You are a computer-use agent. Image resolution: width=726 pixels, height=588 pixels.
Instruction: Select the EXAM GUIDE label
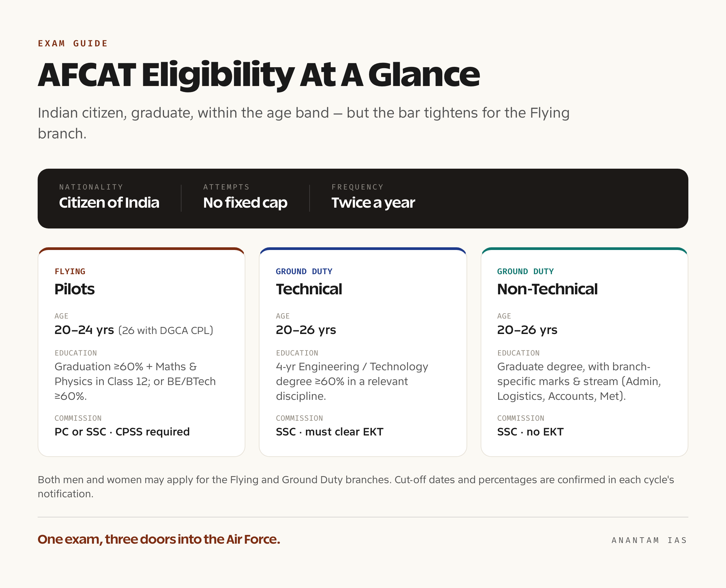(73, 44)
